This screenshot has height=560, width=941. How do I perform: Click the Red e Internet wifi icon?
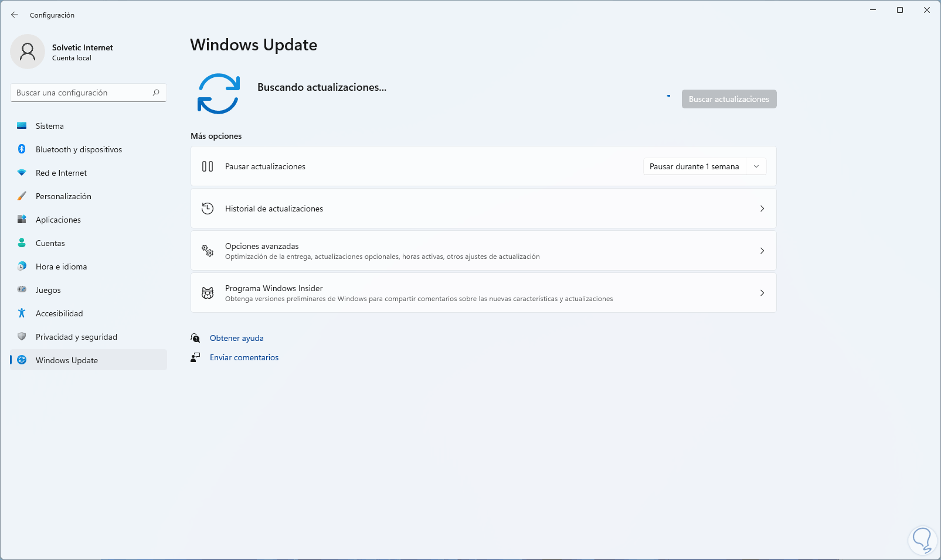(x=22, y=173)
